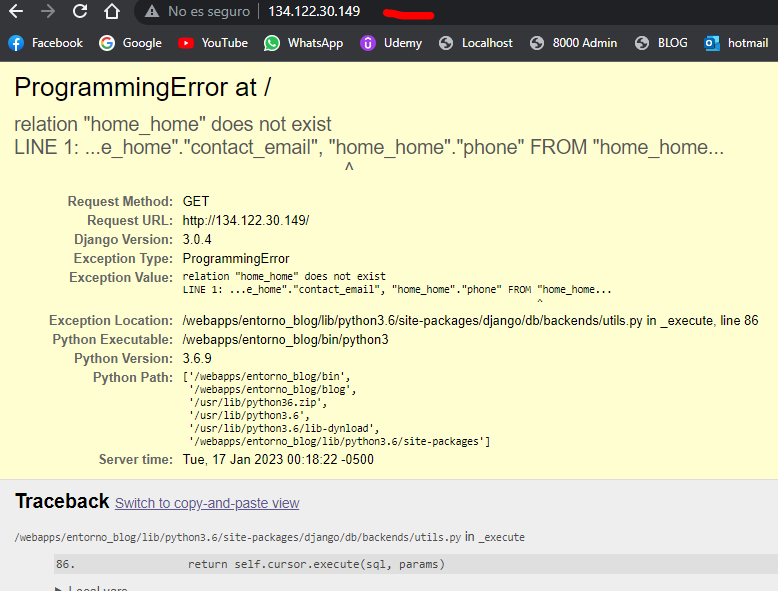This screenshot has height=591, width=778.
Task: Switch to copy-and-paste view
Action: [x=206, y=503]
